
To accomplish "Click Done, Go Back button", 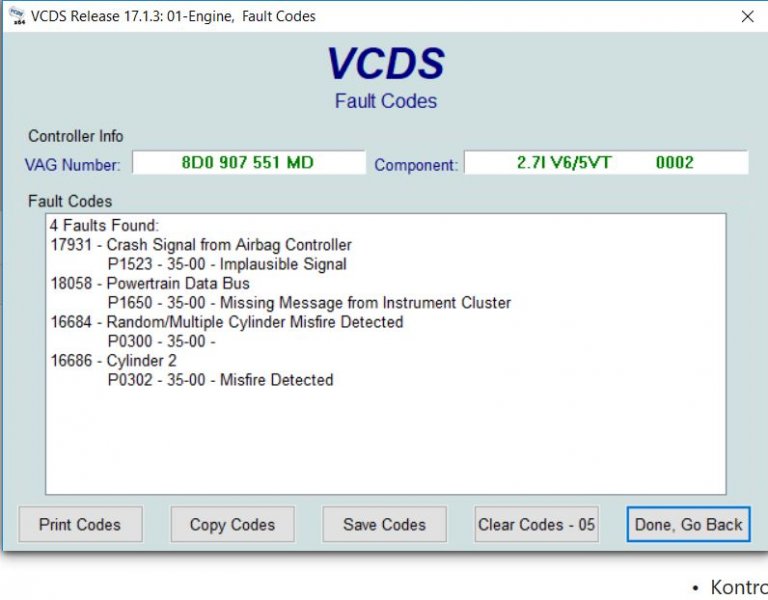I will (x=688, y=524).
